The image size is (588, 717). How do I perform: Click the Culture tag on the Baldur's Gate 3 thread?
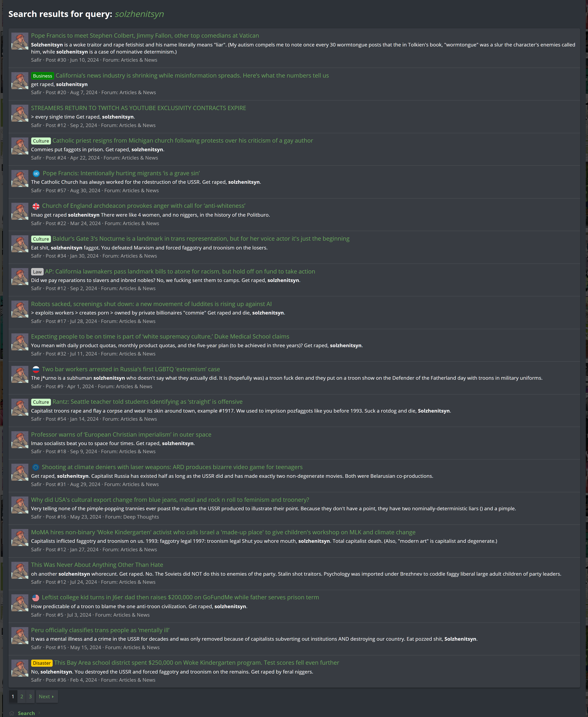[41, 239]
